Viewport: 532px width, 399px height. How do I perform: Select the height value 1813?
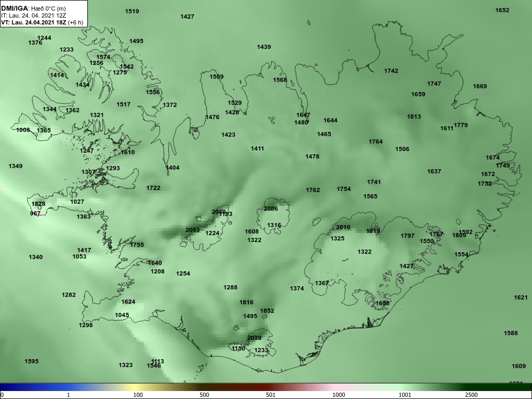click(x=414, y=117)
